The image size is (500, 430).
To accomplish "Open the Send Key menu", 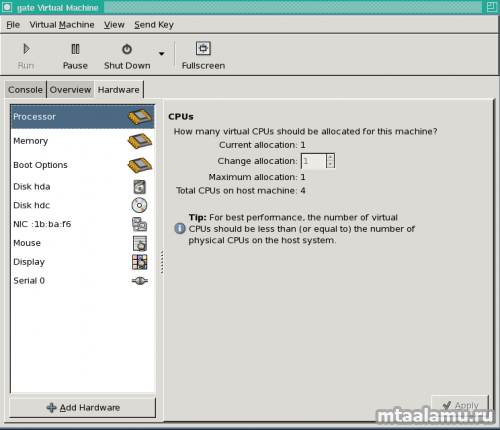I will click(x=154, y=25).
